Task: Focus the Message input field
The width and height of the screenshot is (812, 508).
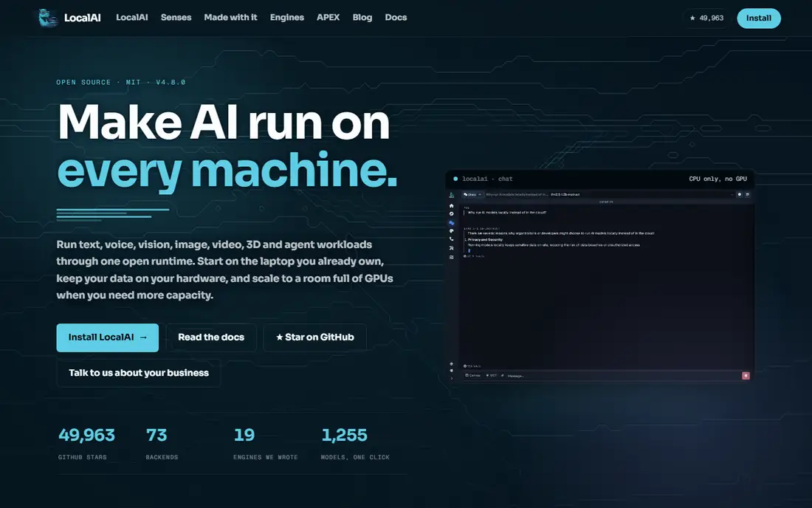Action: (622, 376)
